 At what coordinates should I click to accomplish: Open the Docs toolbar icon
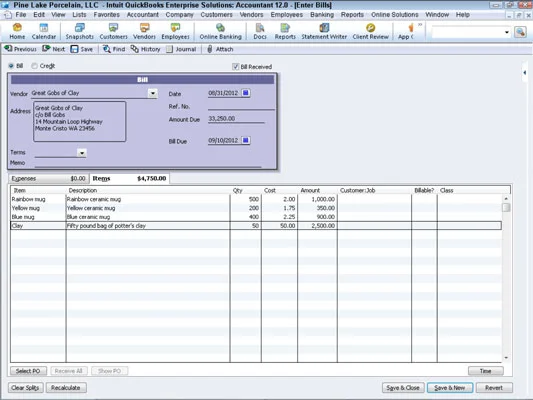click(260, 31)
